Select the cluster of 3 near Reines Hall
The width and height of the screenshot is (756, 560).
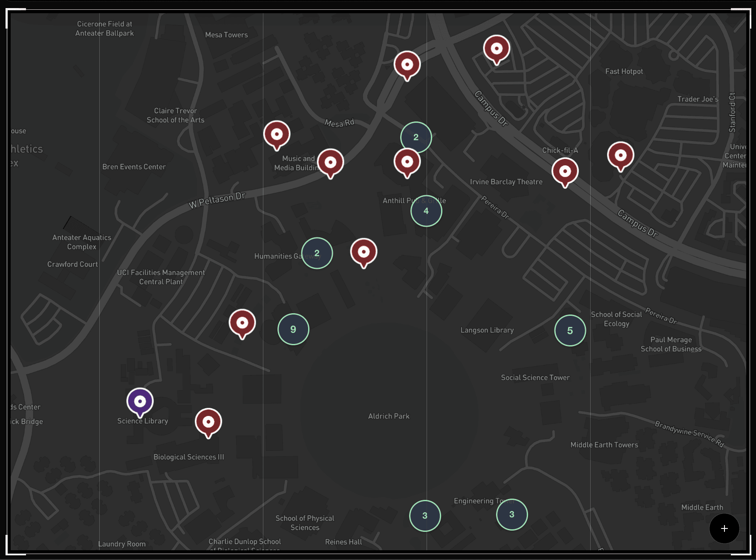424,516
